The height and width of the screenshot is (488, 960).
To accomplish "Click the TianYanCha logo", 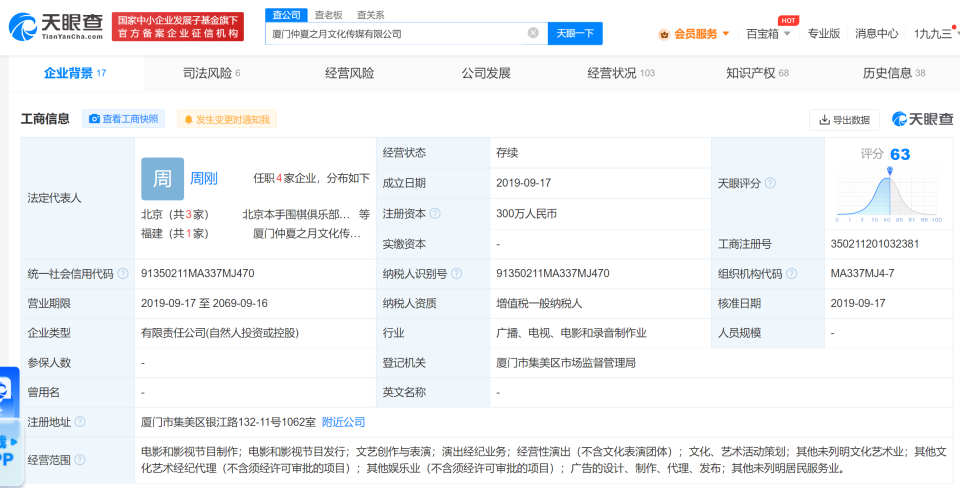I will (56, 26).
